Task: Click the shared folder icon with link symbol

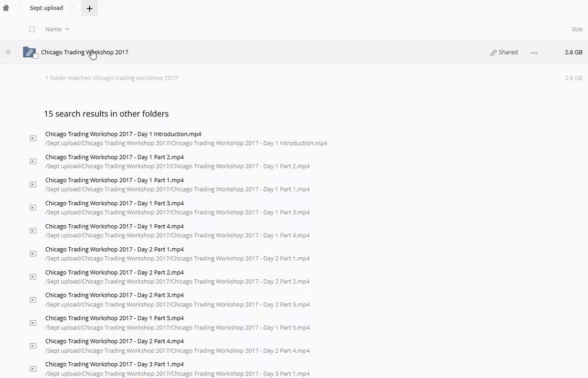Action: click(x=29, y=52)
